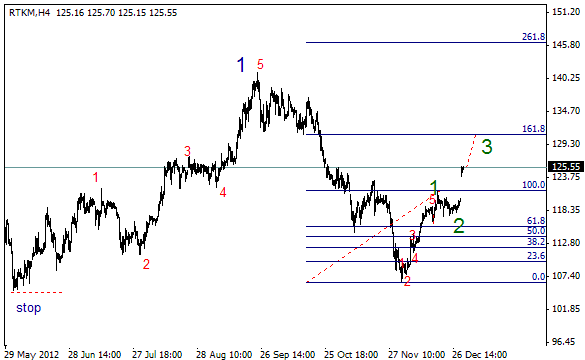Screen dimensions: 585x360
Task: Click the 0.0 Fibonacci level label
Action: (538, 276)
